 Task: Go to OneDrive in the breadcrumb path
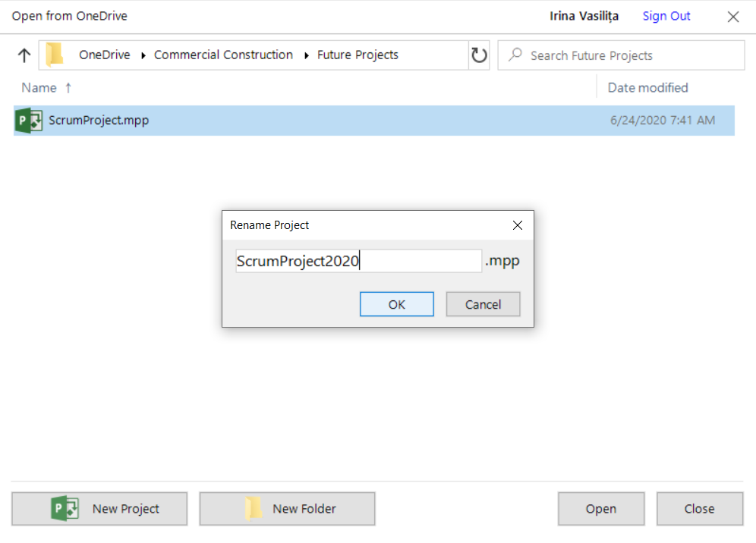click(105, 55)
